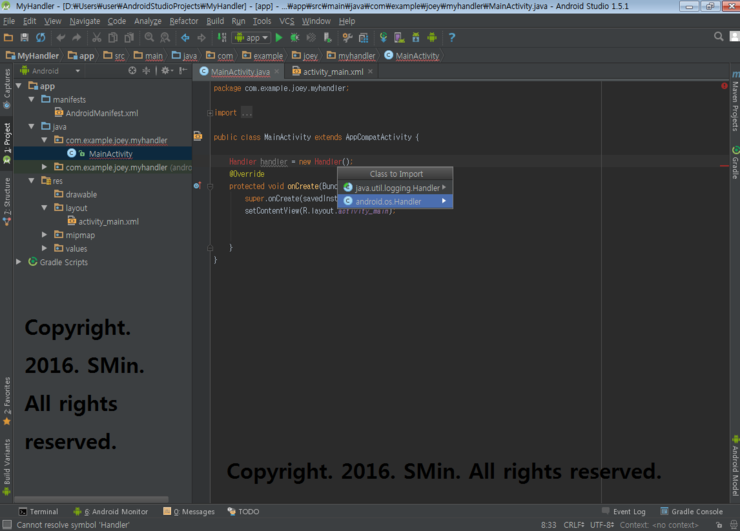Click the Synchronize toolbar icon
This screenshot has width=740, height=531.
pos(41,37)
